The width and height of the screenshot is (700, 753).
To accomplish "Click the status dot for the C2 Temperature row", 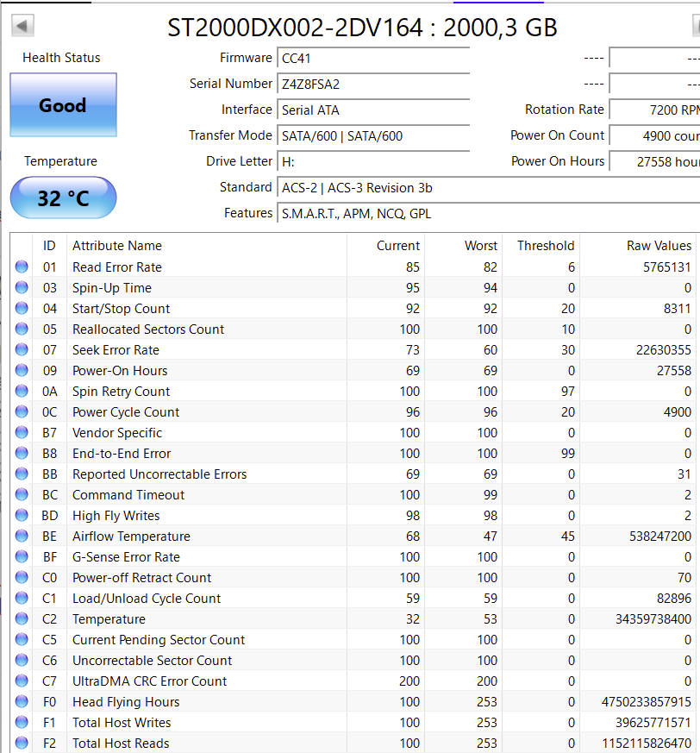I will pos(22,618).
